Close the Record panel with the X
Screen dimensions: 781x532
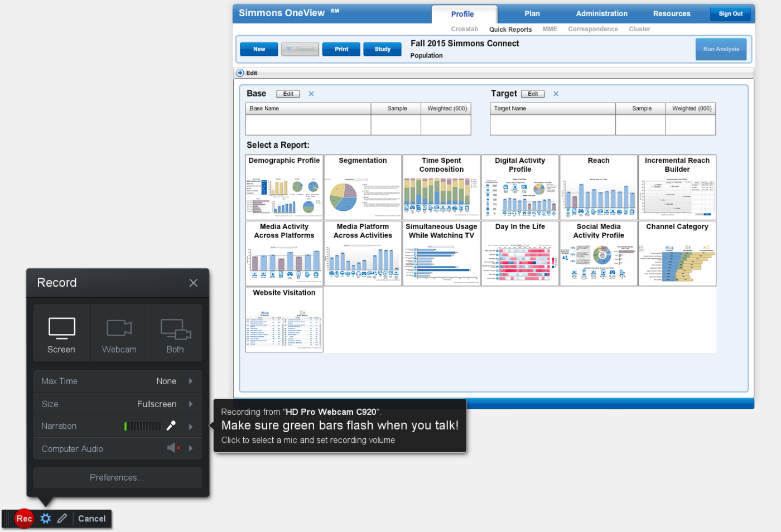point(194,283)
